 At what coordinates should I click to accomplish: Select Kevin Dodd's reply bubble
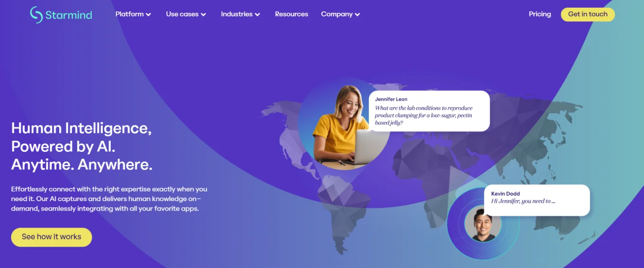(x=537, y=200)
